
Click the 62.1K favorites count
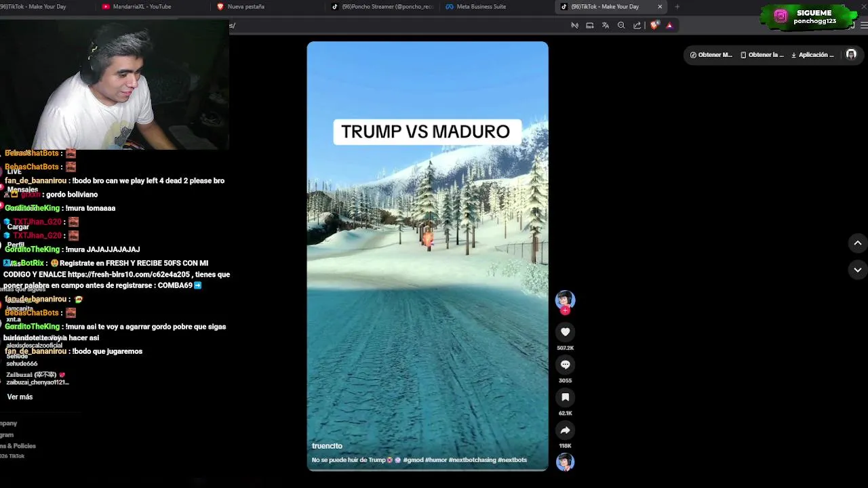[x=565, y=413]
